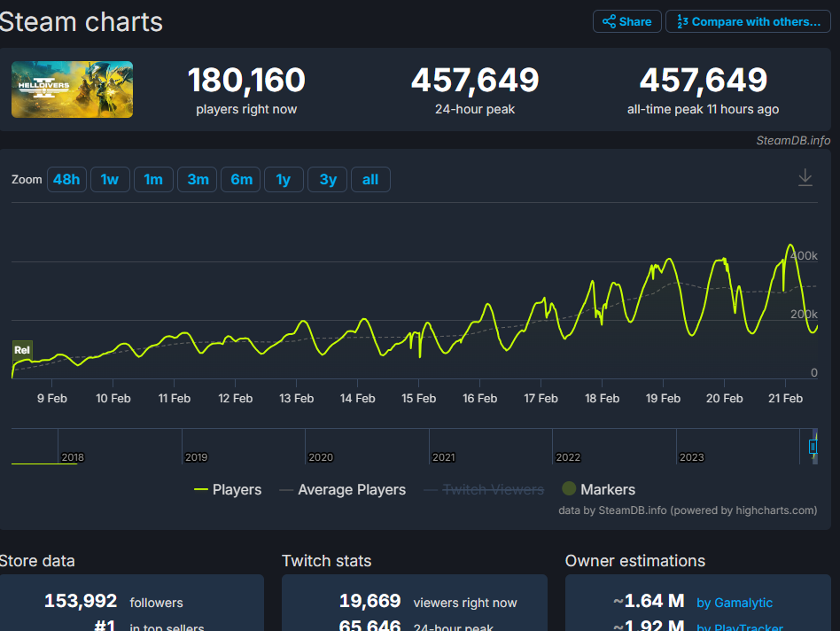Click the 2020 label in the navigator
The width and height of the screenshot is (840, 631).
pyautogui.click(x=321, y=457)
